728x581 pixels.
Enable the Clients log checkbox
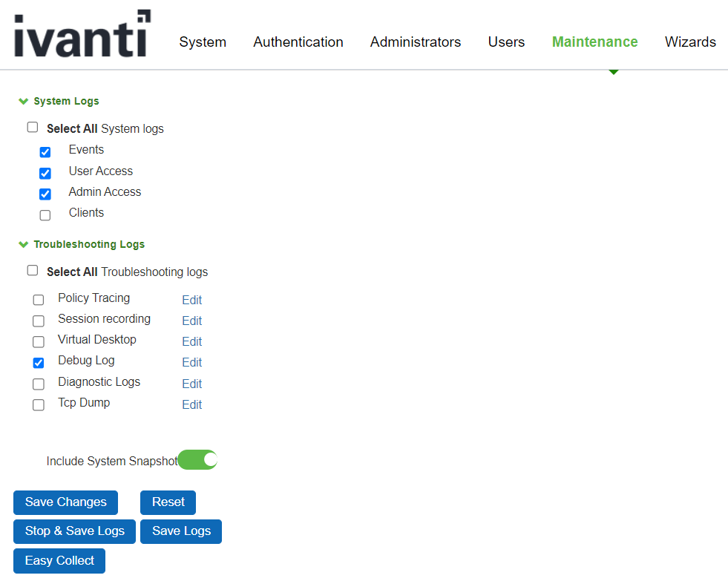(45, 215)
